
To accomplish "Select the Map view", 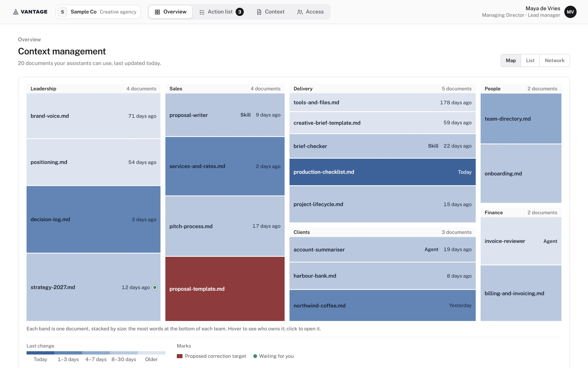I will (x=511, y=61).
